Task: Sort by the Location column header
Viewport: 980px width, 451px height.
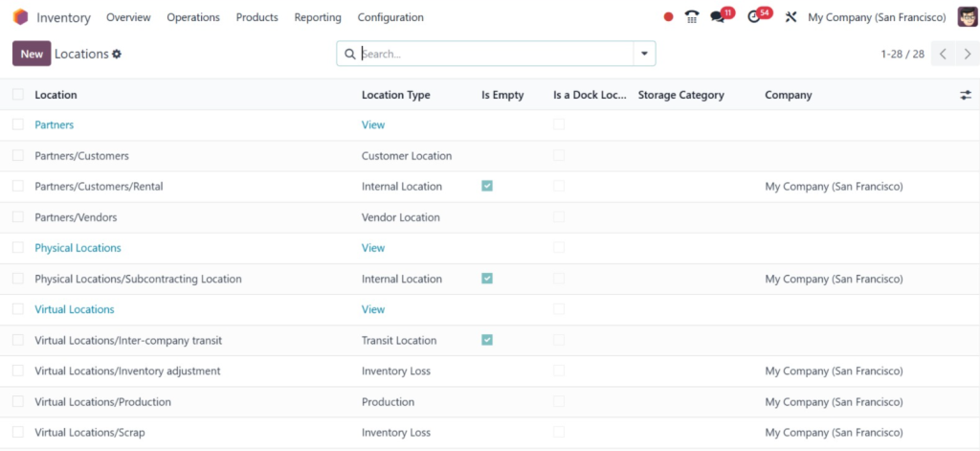Action: point(56,95)
